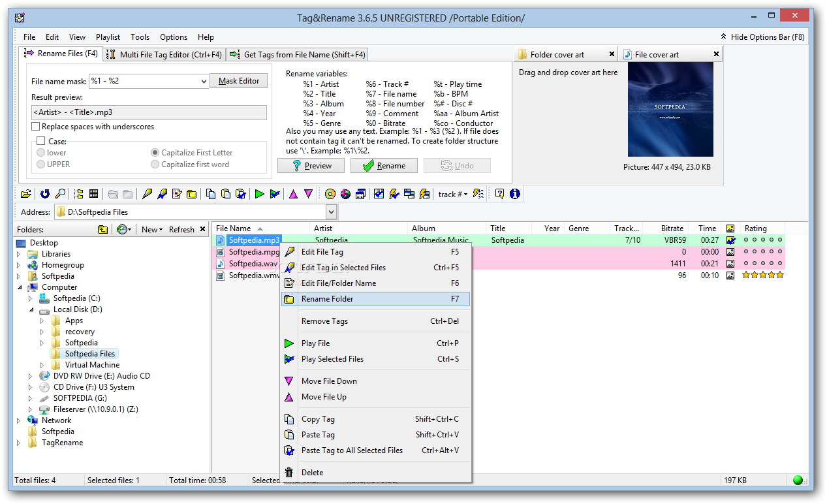Click the toolbar Move File Down triangle

point(308,194)
